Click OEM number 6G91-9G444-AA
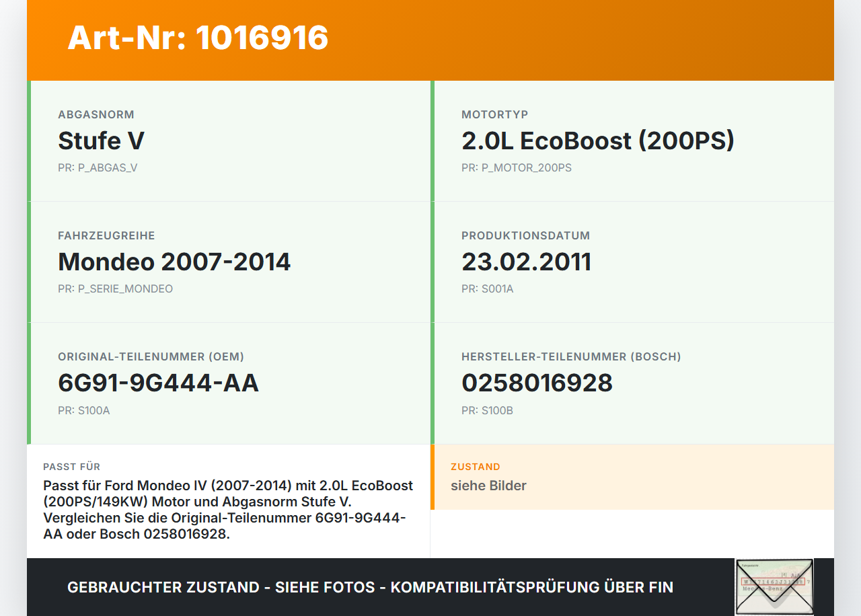861x616 pixels. [158, 383]
